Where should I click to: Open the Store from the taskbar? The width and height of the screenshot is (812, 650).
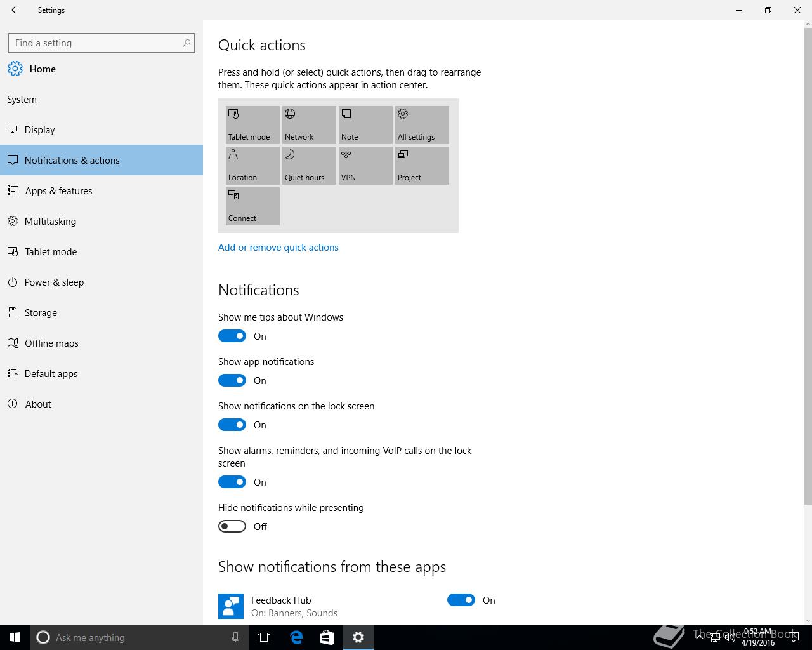point(327,637)
